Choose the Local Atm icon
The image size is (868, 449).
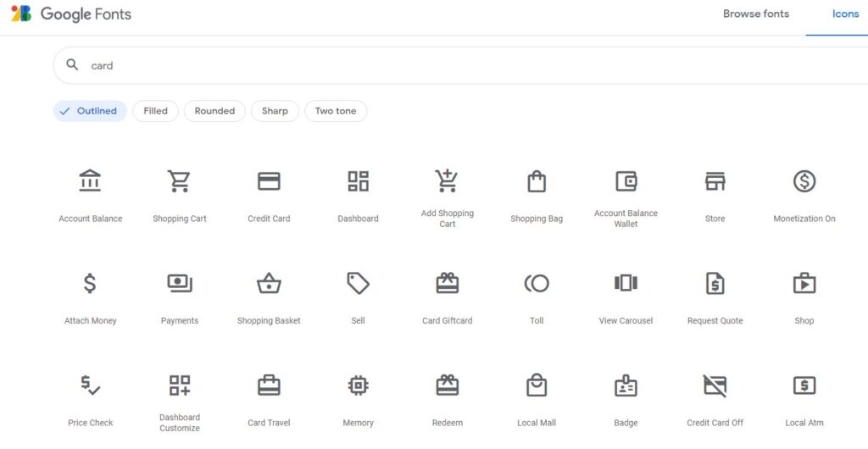[804, 385]
